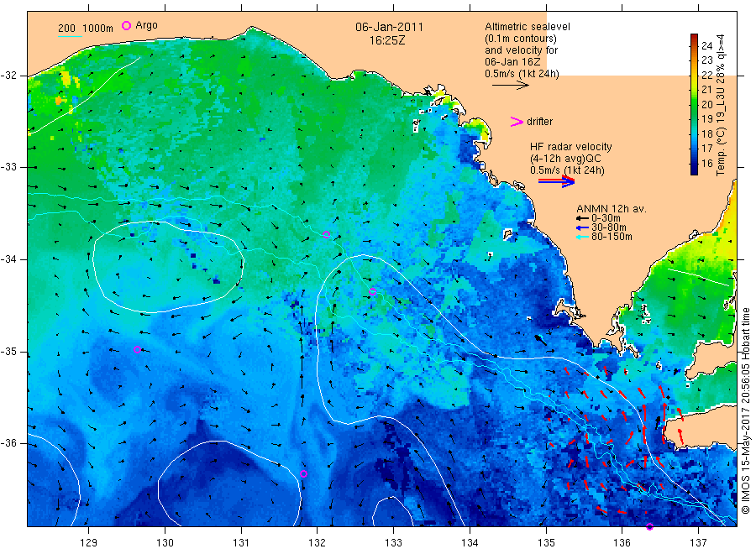Click the '200 1000m' isobath legend text
756x554 pixels.
(x=86, y=29)
